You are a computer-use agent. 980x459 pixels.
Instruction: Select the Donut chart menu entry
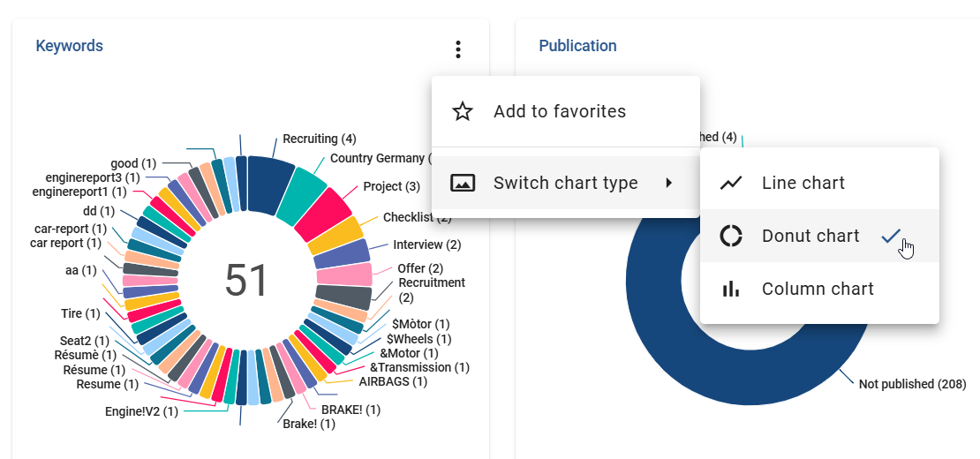tap(810, 236)
